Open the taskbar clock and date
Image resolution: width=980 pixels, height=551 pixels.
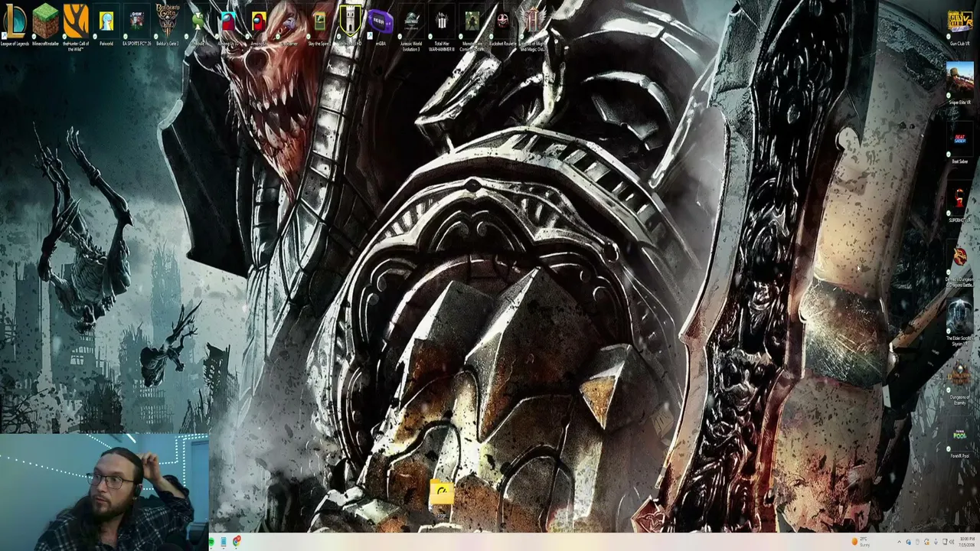point(967,542)
